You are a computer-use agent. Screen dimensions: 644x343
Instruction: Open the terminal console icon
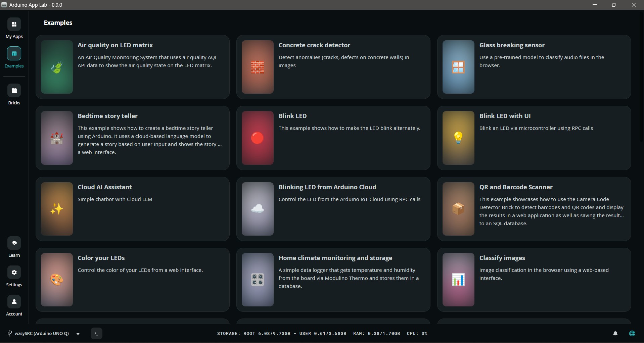[x=96, y=334]
